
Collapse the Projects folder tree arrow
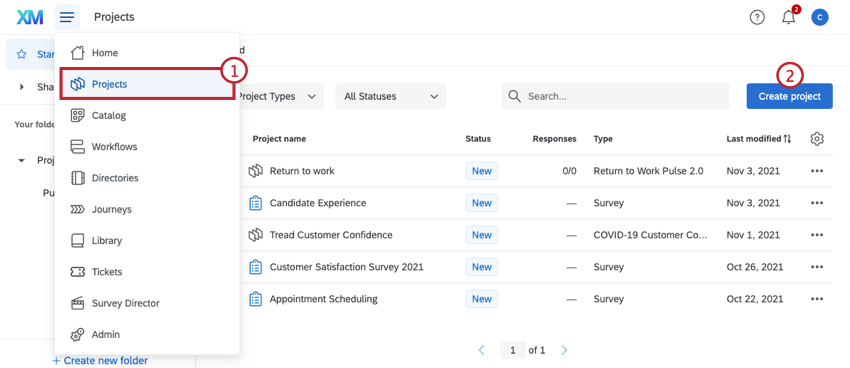[22, 160]
